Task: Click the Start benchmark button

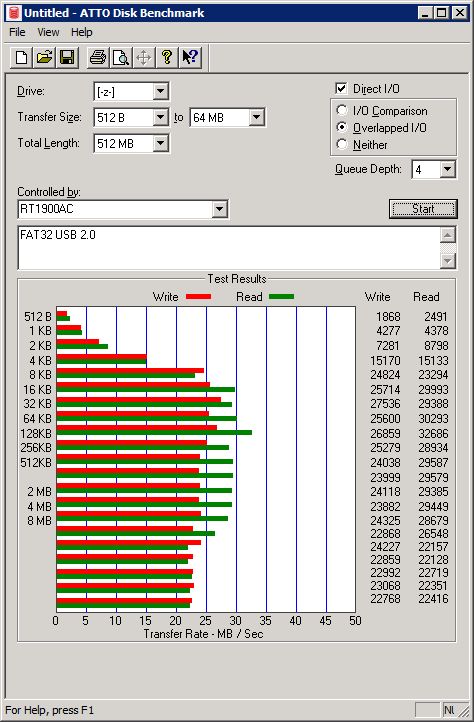Action: point(423,209)
